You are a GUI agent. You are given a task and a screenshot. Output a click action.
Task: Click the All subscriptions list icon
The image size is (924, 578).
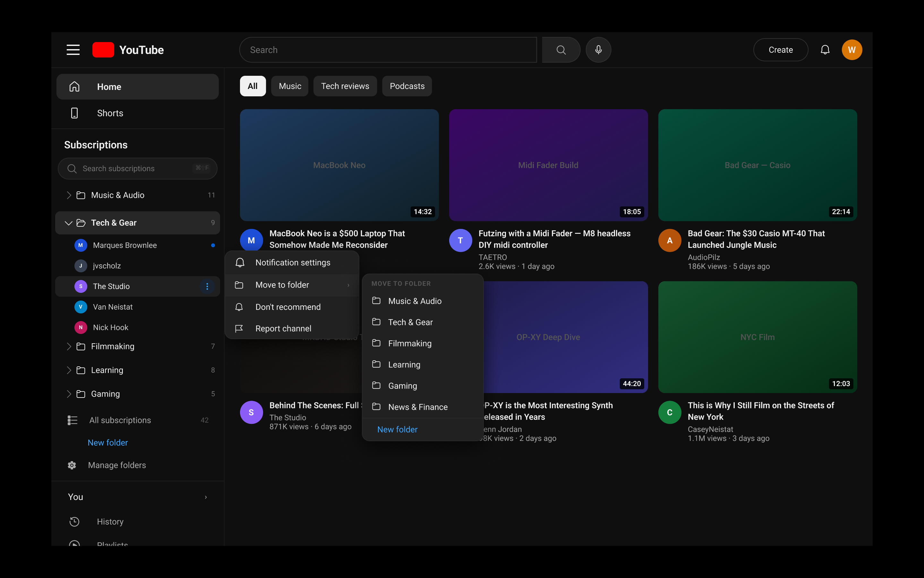coord(73,420)
